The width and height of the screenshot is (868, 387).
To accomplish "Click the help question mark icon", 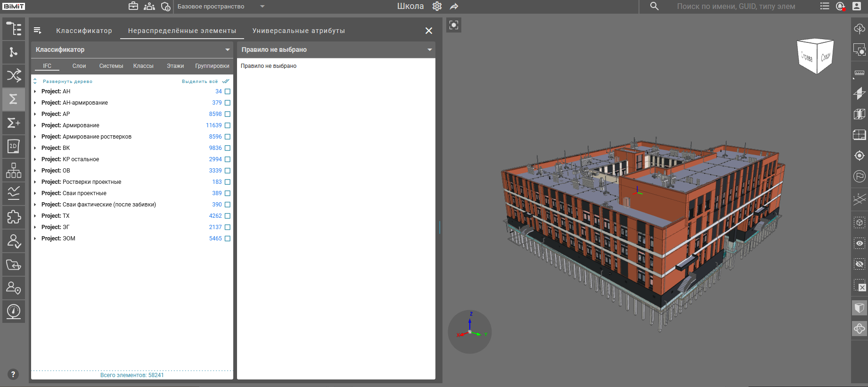I will (13, 374).
